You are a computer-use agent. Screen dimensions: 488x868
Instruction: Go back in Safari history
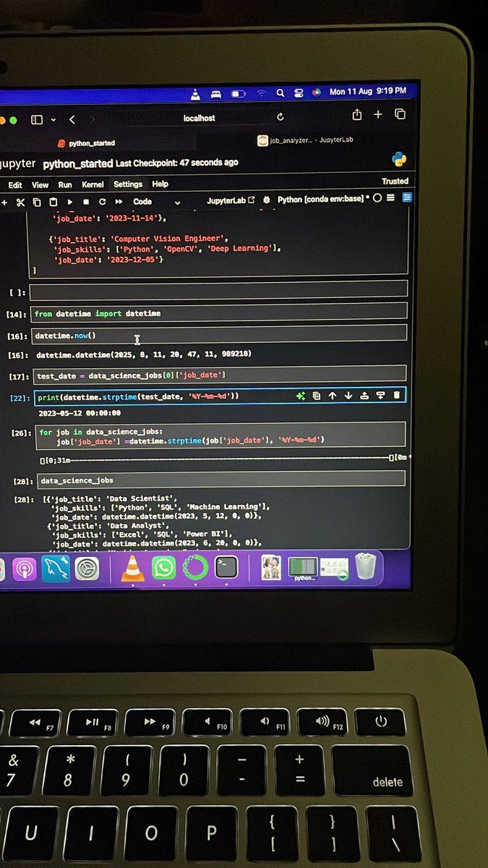72,119
